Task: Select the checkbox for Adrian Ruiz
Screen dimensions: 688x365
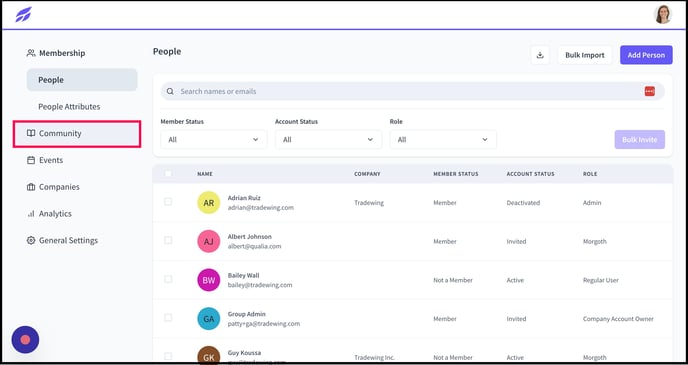Action: [168, 202]
